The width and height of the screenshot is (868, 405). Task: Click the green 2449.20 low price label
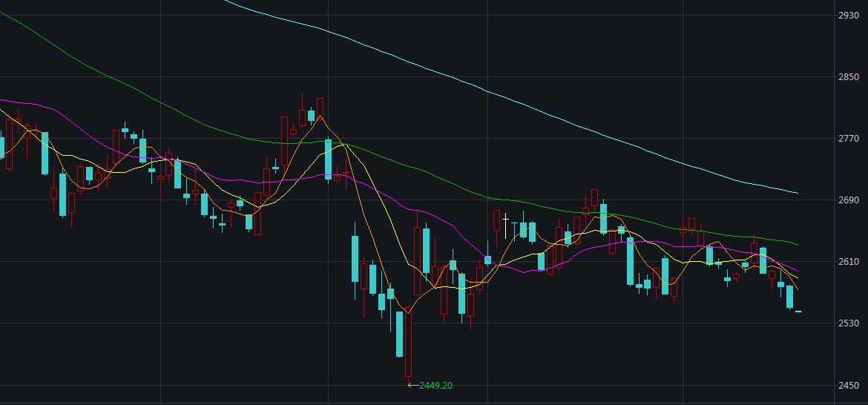[x=435, y=386]
